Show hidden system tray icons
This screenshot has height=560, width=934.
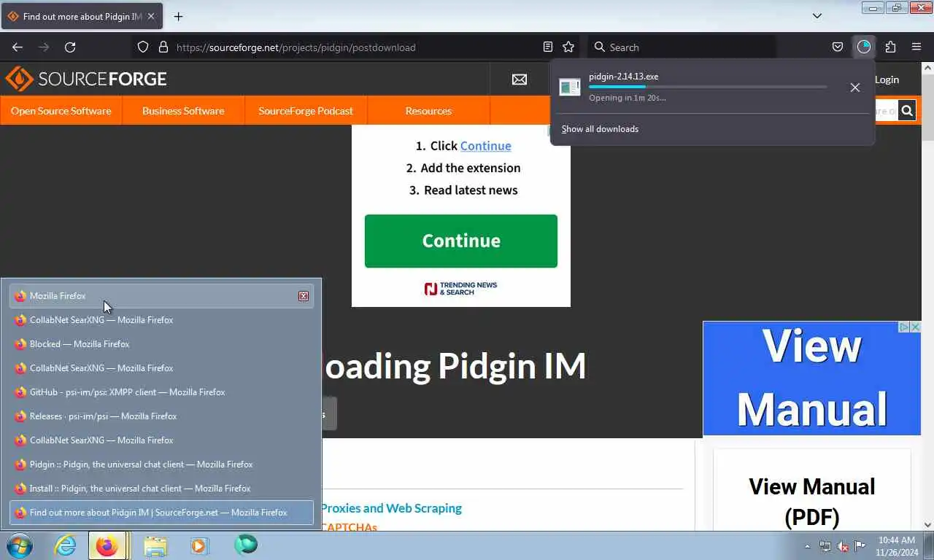point(807,546)
